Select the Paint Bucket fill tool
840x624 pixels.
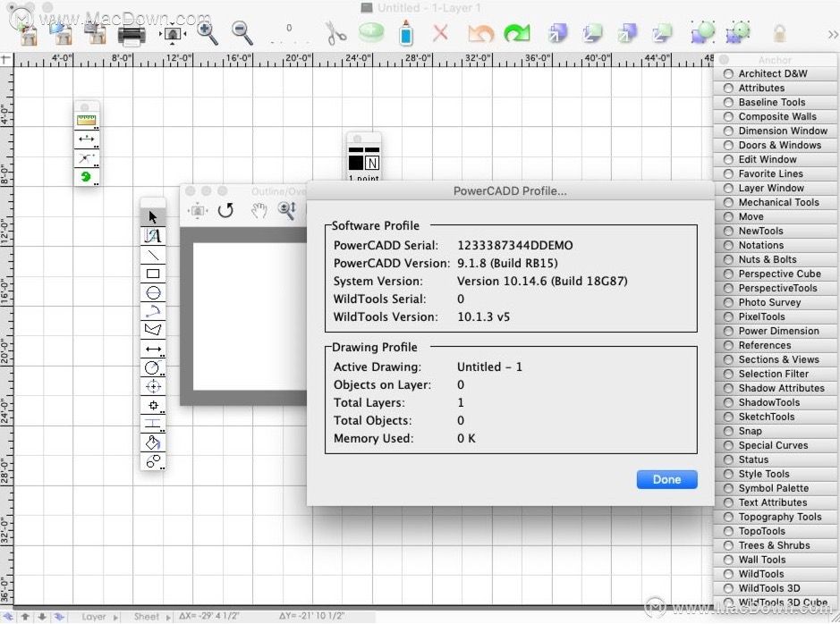153,443
